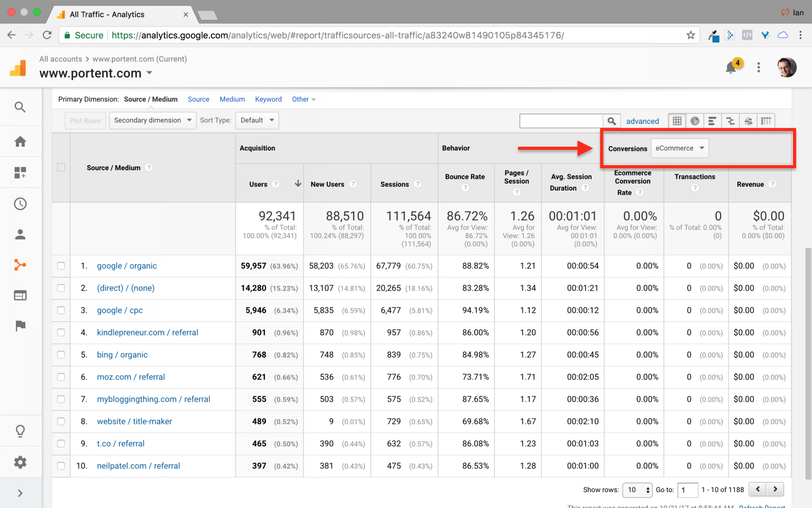Image resolution: width=812 pixels, height=508 pixels.
Task: Open Customization dashboards icon in sidebar
Action: click(20, 173)
